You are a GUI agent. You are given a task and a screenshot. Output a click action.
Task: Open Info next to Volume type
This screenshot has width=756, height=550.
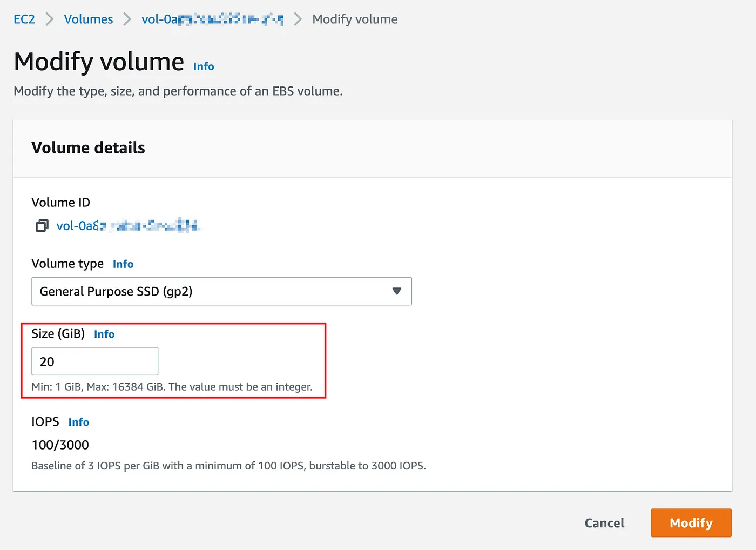(x=123, y=264)
